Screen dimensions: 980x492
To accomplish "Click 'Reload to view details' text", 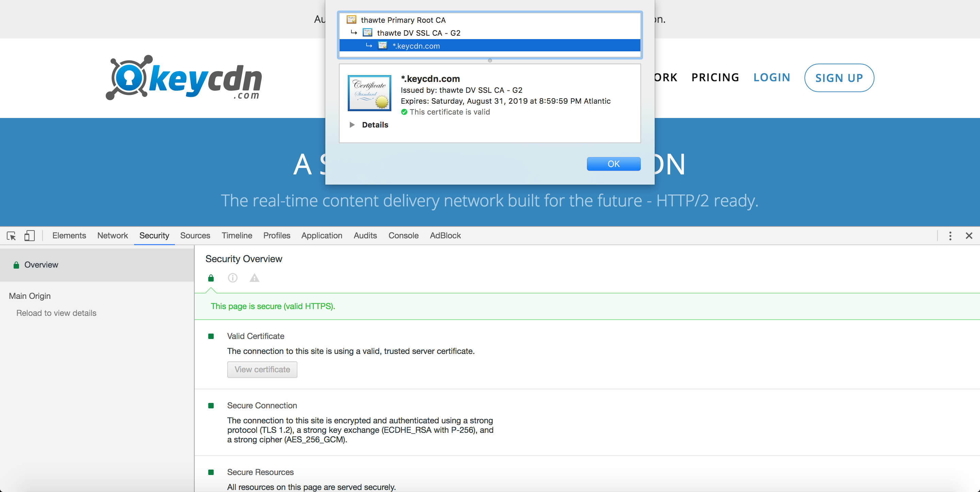I will (x=56, y=313).
